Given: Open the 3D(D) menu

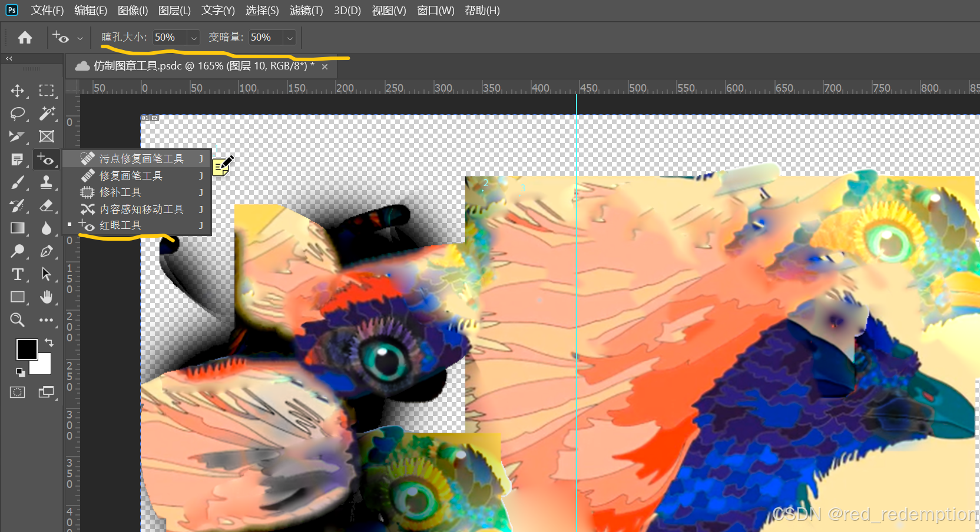Looking at the screenshot, I should pyautogui.click(x=347, y=11).
